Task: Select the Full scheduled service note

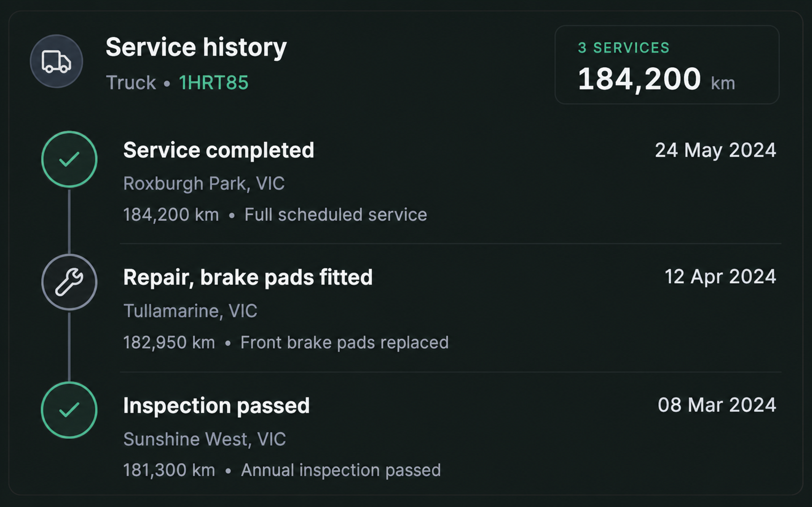Action: pyautogui.click(x=336, y=215)
